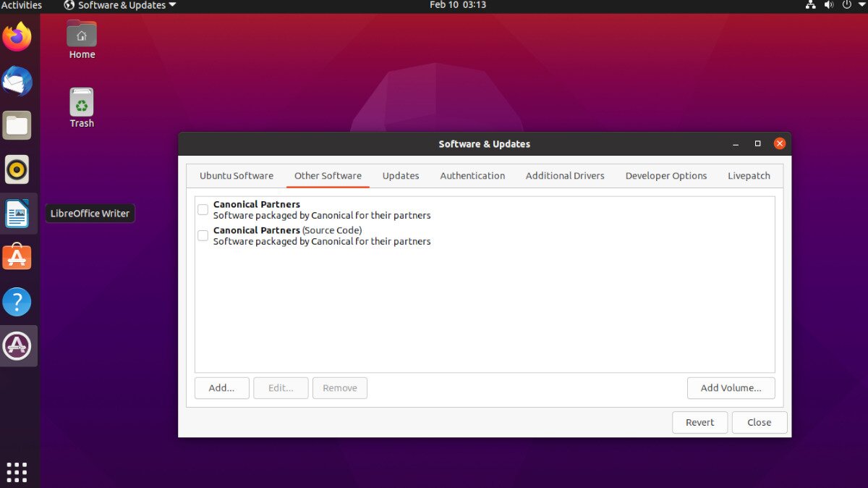Click Add Volume... button
The height and width of the screenshot is (488, 868).
tap(731, 388)
